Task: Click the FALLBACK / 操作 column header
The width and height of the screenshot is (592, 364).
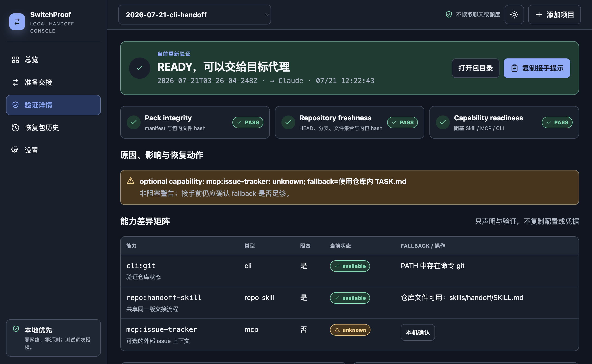Action: click(423, 246)
